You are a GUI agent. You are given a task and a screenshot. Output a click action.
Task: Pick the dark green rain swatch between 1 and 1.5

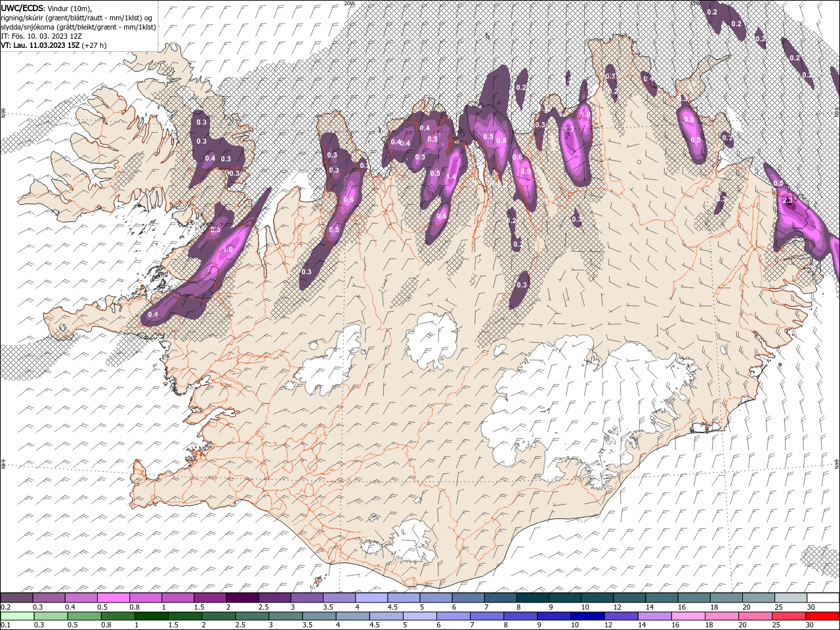click(x=152, y=616)
